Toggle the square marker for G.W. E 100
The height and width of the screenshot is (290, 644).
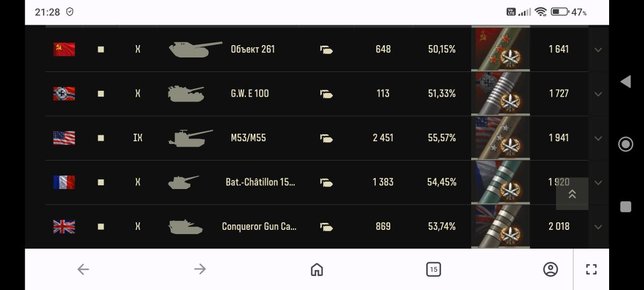click(x=101, y=93)
